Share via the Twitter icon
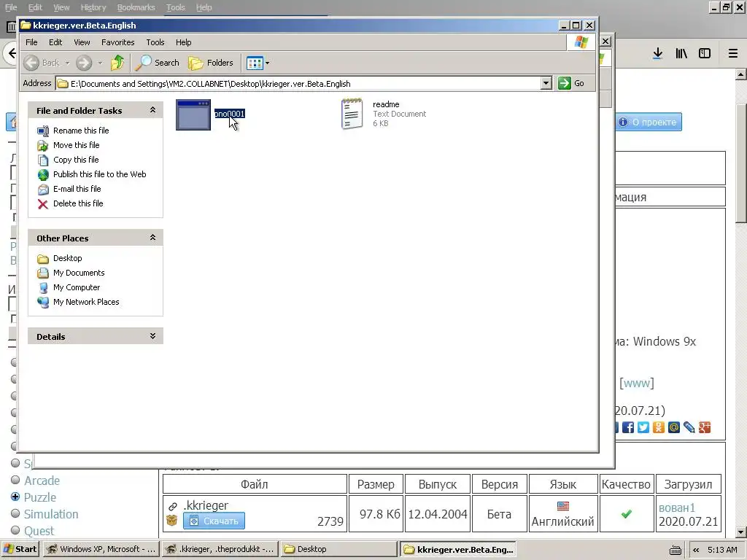 [643, 427]
